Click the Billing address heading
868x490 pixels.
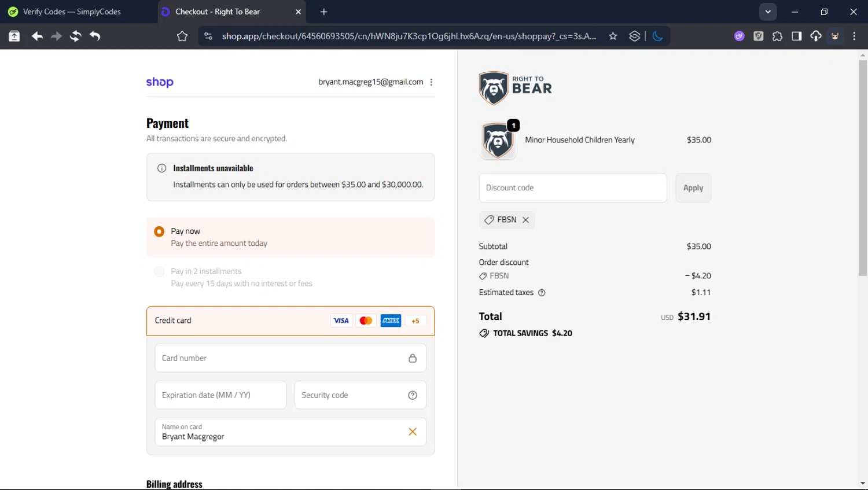(x=174, y=484)
